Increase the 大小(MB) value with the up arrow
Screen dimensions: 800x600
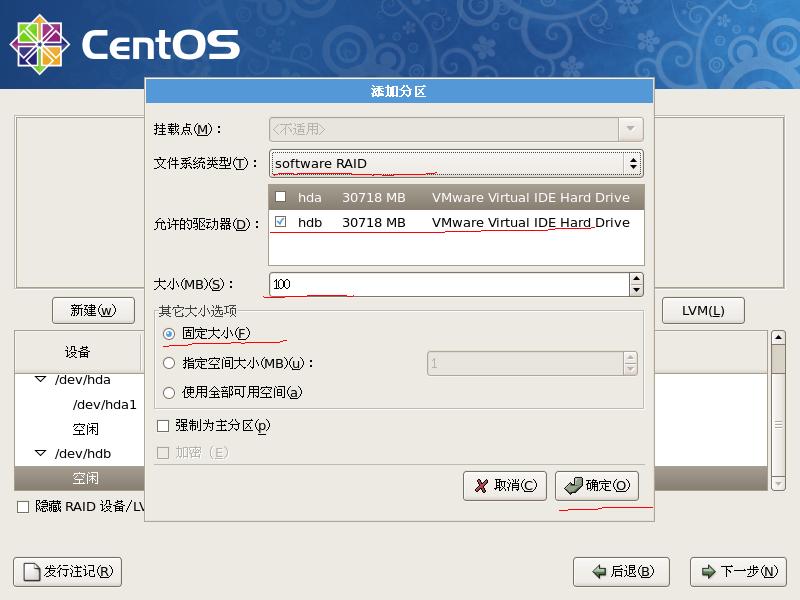[636, 279]
